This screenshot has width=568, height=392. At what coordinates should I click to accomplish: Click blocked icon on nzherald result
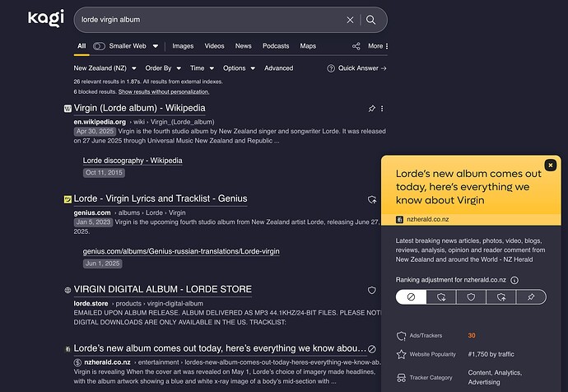coord(371,349)
